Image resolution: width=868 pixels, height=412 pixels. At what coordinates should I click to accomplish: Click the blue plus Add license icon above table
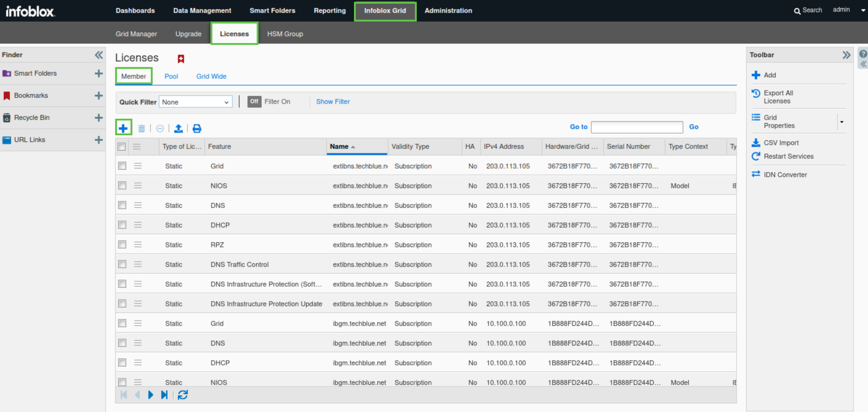(x=123, y=128)
